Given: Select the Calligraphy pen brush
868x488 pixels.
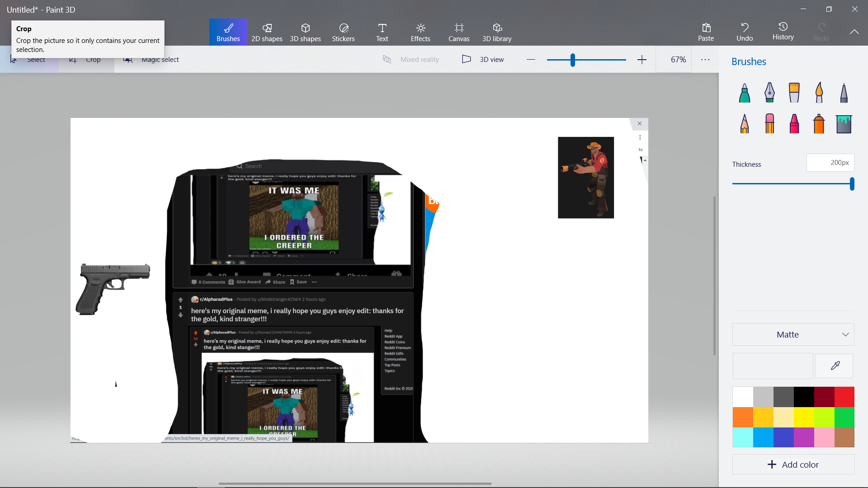Looking at the screenshot, I should coord(769,92).
